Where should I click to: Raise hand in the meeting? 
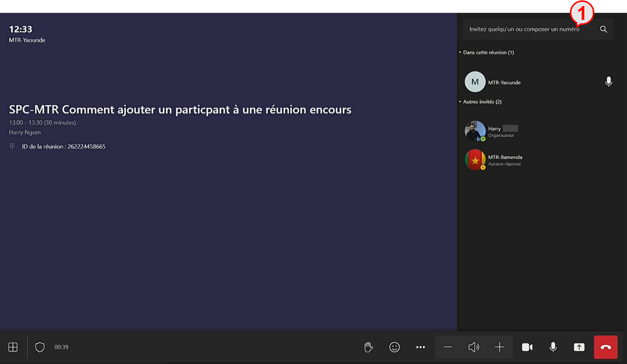368,347
